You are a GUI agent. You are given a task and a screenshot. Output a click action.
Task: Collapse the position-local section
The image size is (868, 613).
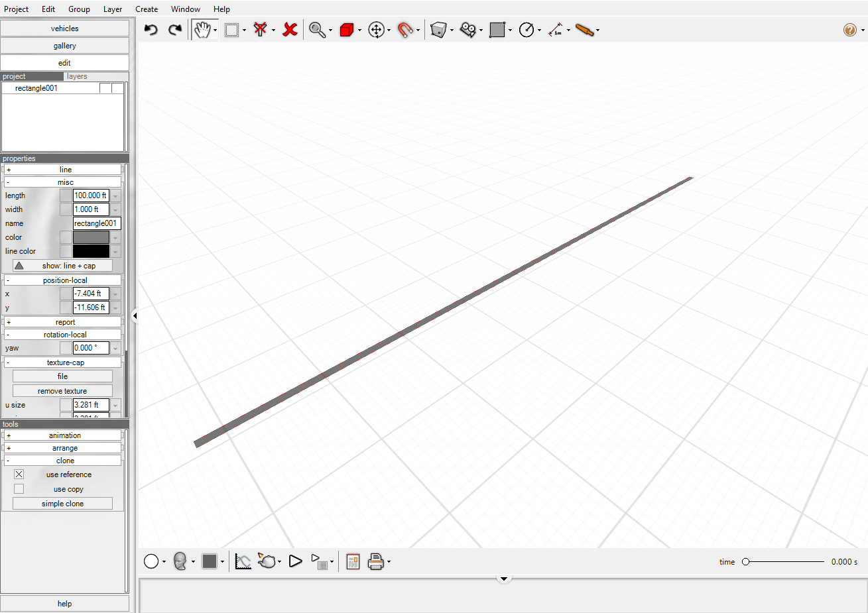pos(63,280)
